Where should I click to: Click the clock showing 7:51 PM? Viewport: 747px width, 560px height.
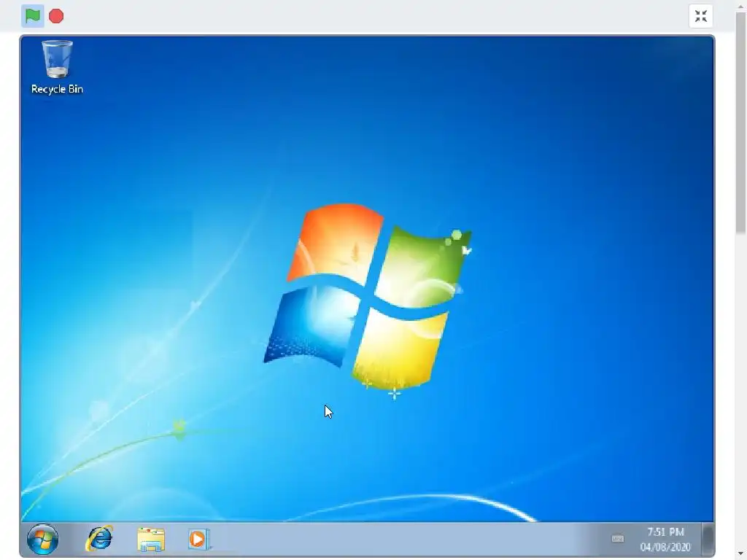coord(665,532)
